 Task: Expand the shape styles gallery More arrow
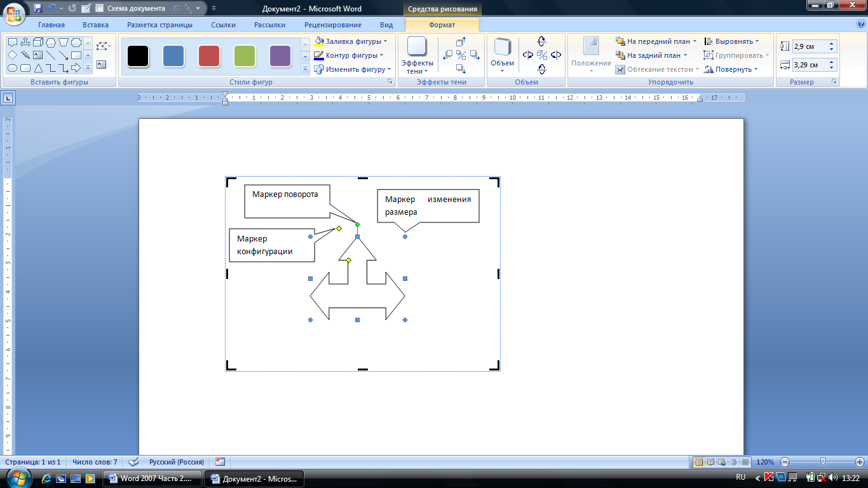coord(304,69)
